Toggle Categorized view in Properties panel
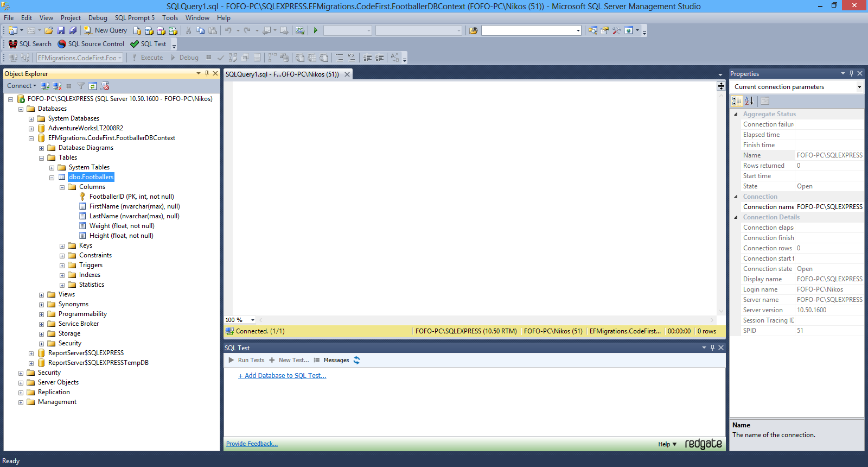 (x=737, y=101)
